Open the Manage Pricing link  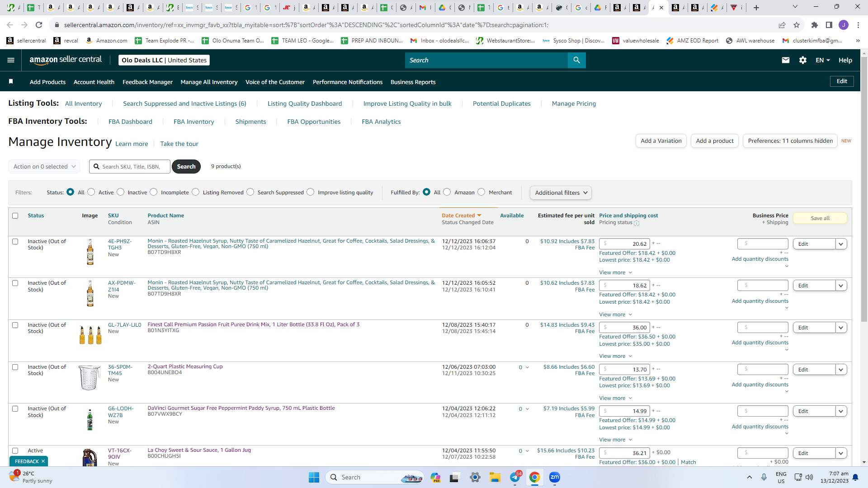pos(574,103)
